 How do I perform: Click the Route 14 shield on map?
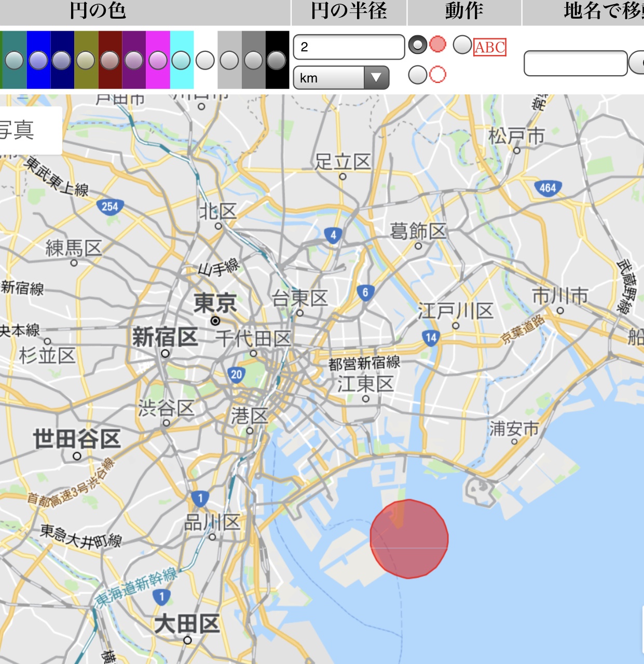coord(431,338)
